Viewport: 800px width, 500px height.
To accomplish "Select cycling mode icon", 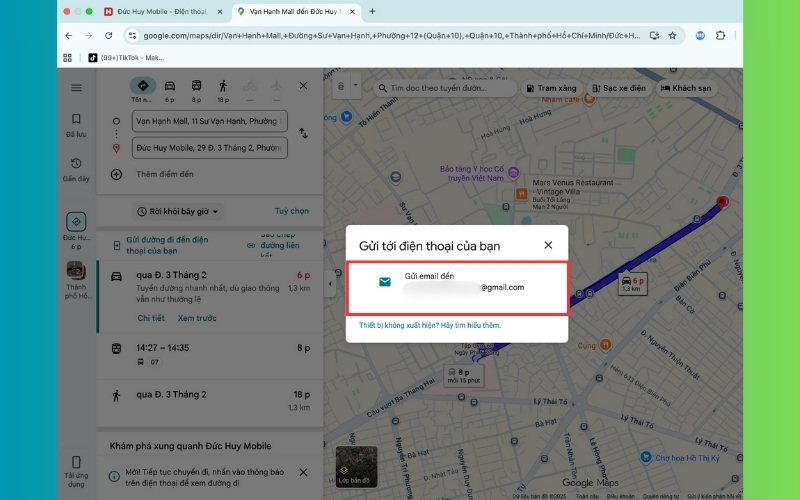I will (249, 86).
